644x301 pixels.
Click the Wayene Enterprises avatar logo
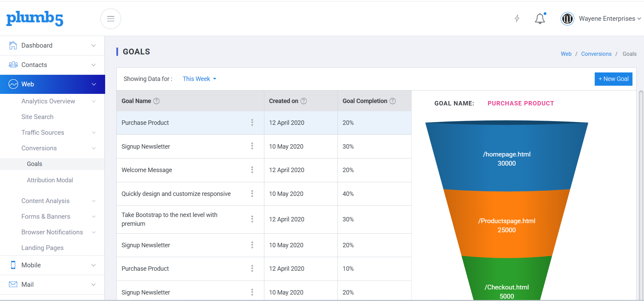pyautogui.click(x=567, y=19)
